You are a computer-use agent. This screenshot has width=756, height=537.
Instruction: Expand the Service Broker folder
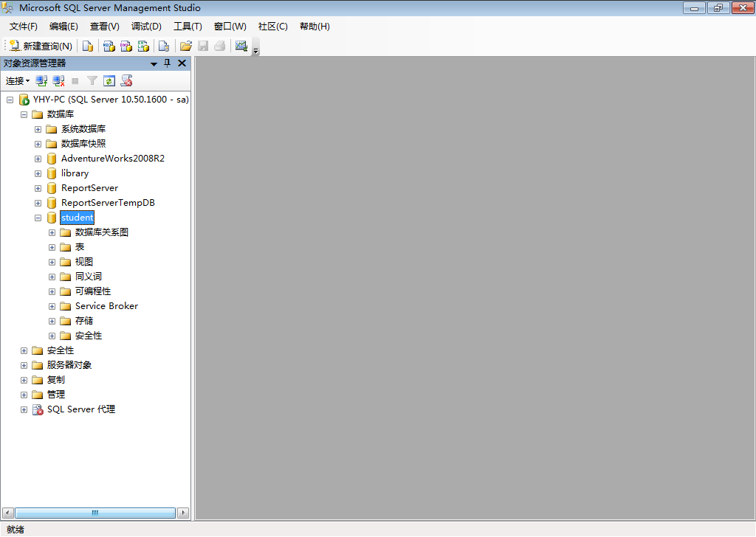coord(52,306)
